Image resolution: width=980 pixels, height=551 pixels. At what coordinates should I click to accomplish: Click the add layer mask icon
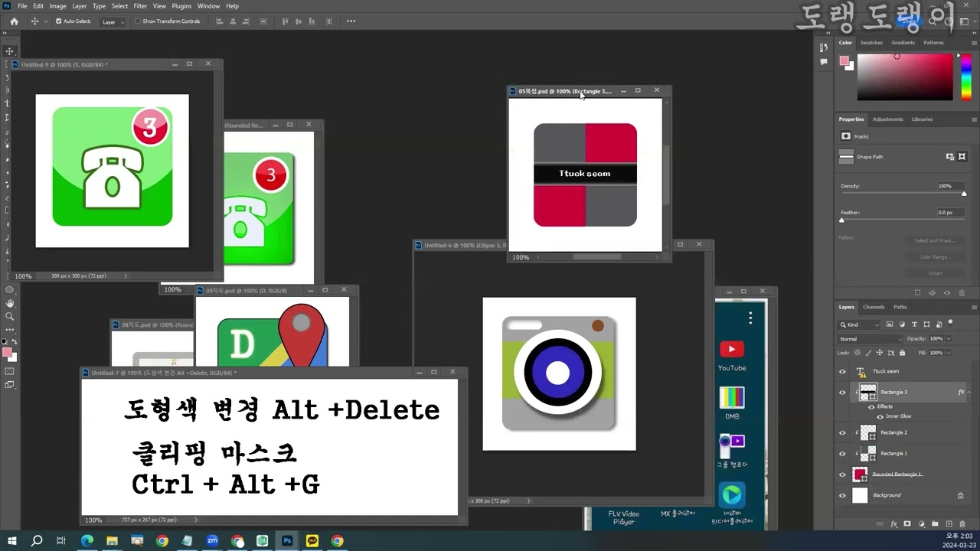coord(907,524)
